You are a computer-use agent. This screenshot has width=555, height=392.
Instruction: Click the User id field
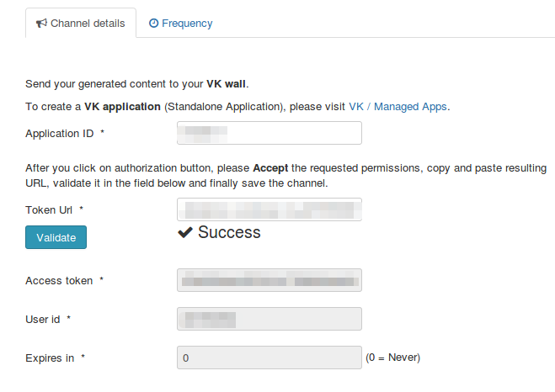[x=269, y=319]
